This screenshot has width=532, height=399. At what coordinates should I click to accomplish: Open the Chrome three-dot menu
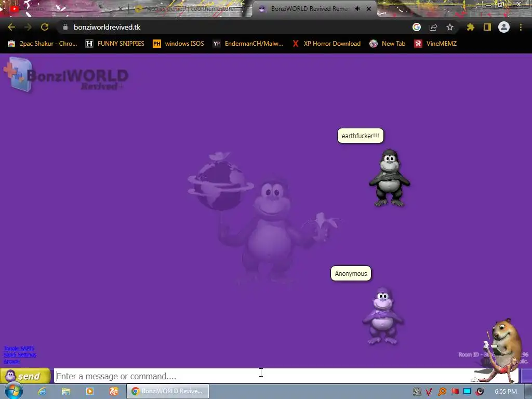tap(521, 27)
